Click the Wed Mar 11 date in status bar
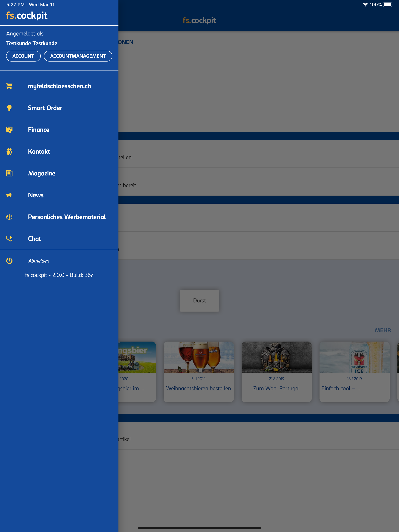399x532 pixels. [x=42, y=4]
